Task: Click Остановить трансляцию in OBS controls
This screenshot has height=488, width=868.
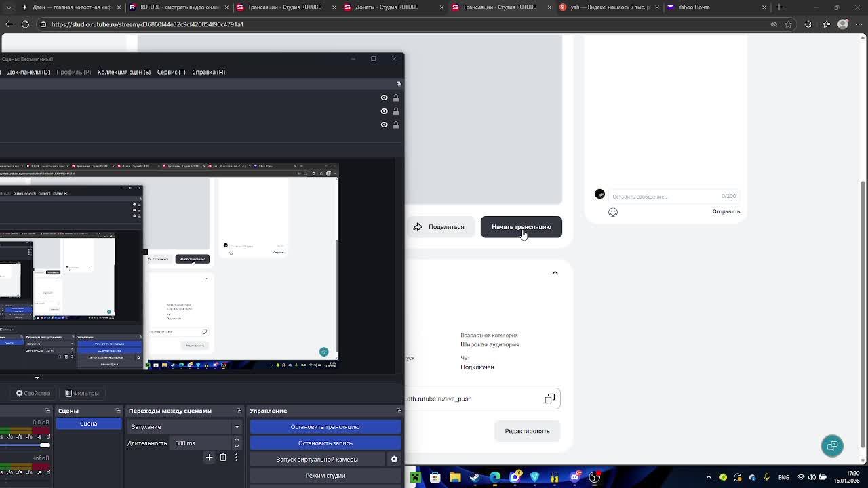Action: pyautogui.click(x=325, y=427)
